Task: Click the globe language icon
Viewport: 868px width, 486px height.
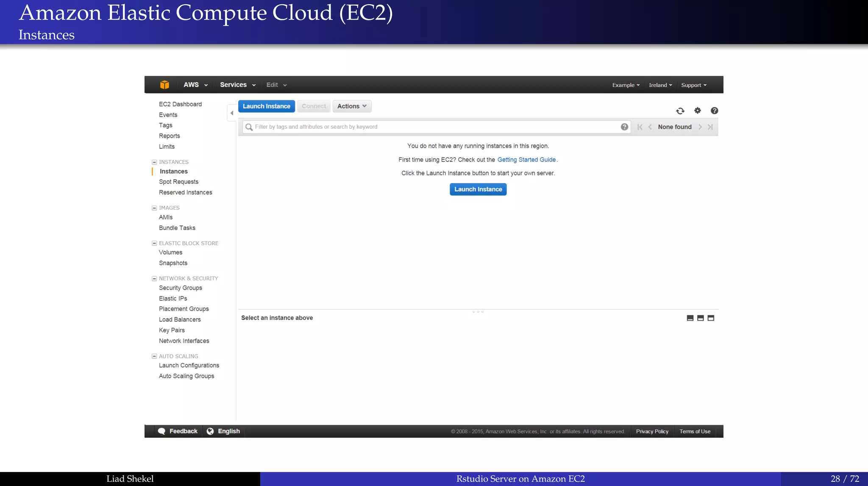Action: click(x=210, y=431)
